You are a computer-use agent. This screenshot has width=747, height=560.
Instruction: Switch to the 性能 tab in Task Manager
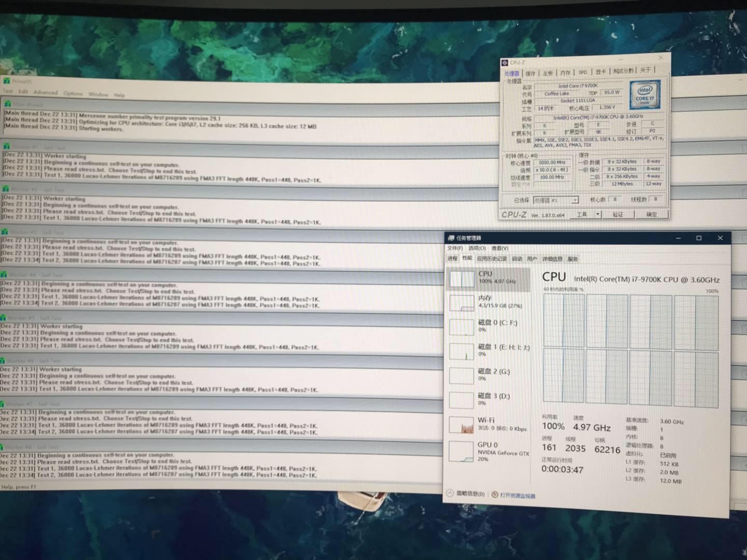(x=467, y=258)
